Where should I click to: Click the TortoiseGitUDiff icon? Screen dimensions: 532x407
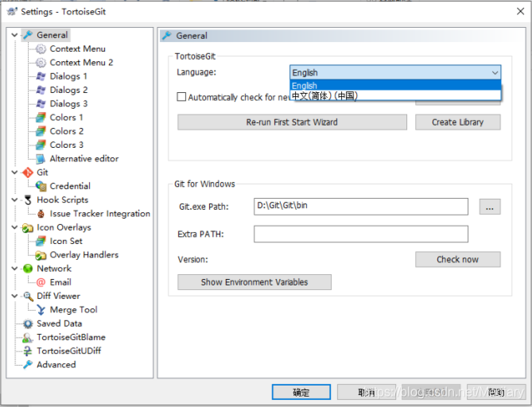pyautogui.click(x=28, y=351)
